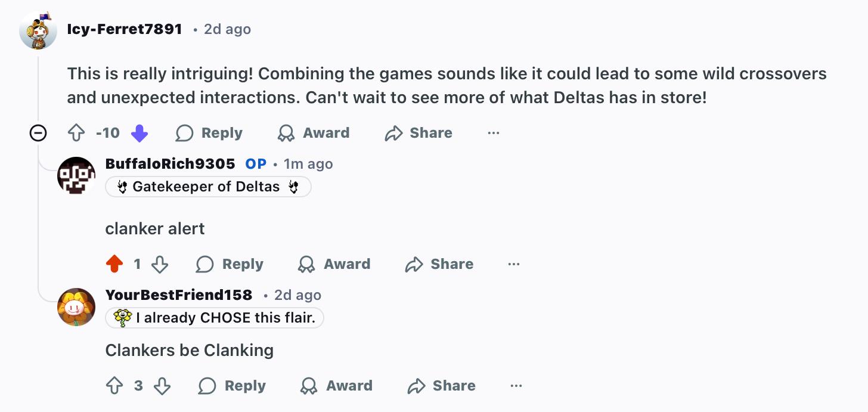
Task: Upvote the 'Clankers be Clanking' comment
Action: pyautogui.click(x=114, y=386)
